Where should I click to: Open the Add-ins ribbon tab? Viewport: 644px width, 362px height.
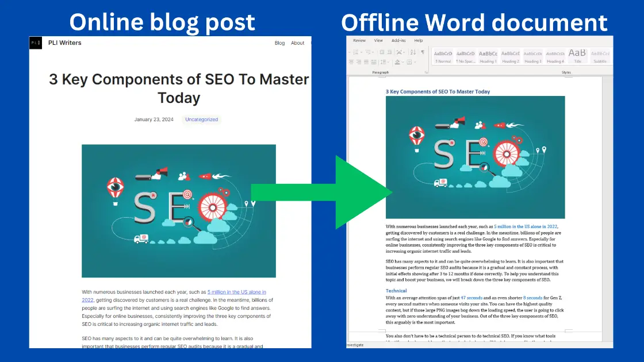point(399,40)
